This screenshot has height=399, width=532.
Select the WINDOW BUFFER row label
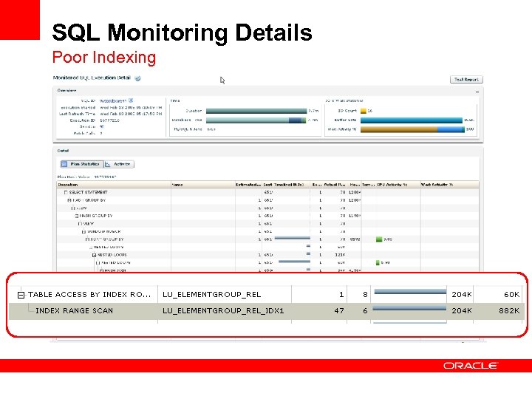tap(104, 232)
